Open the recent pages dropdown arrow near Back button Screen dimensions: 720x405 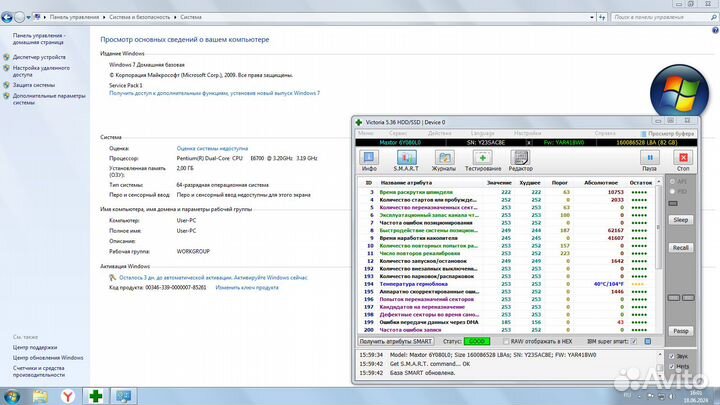(x=28, y=17)
